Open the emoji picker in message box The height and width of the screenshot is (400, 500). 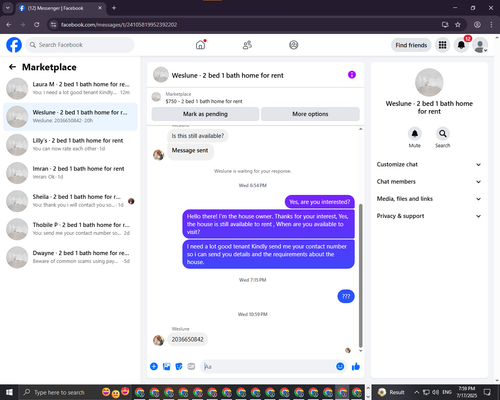click(340, 367)
